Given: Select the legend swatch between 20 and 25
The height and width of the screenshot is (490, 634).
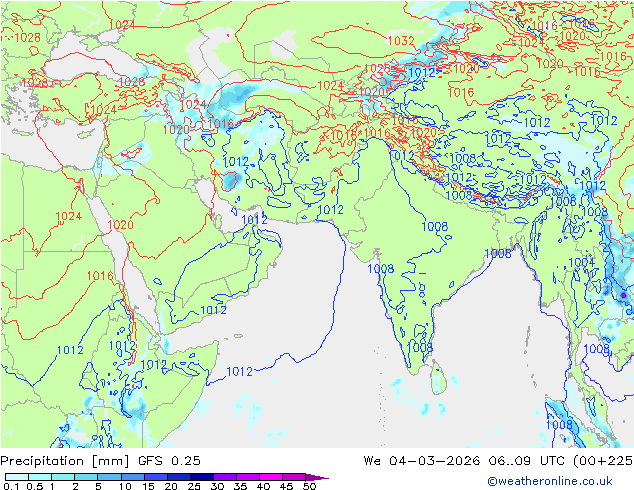Looking at the screenshot, I should coord(178,477).
